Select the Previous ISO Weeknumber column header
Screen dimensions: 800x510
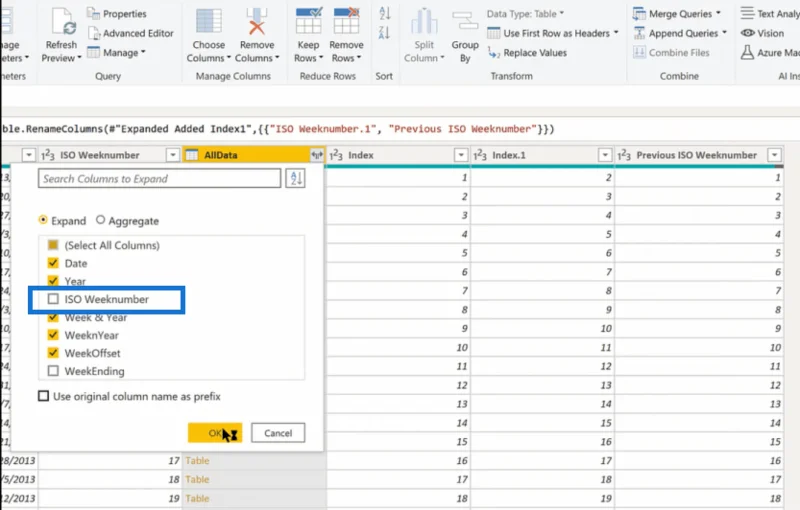pos(696,155)
